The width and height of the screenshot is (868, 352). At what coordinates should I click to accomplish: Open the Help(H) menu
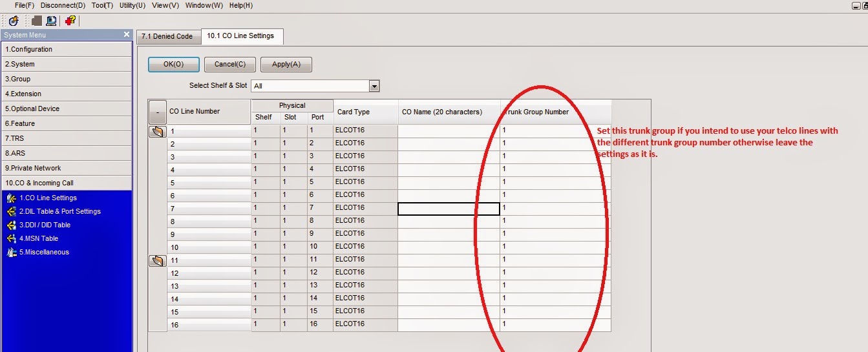pyautogui.click(x=241, y=5)
